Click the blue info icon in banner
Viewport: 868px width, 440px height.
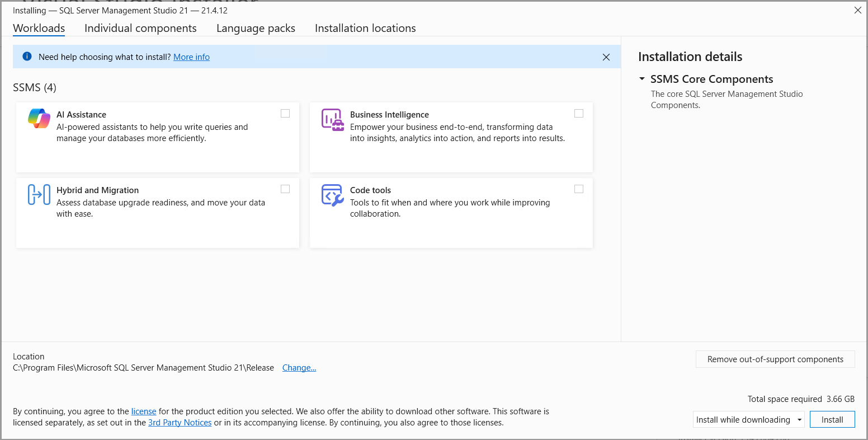pyautogui.click(x=27, y=57)
